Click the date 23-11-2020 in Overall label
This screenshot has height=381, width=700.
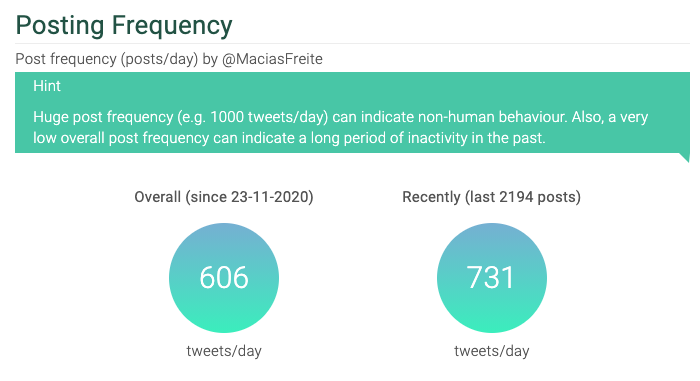pyautogui.click(x=269, y=197)
